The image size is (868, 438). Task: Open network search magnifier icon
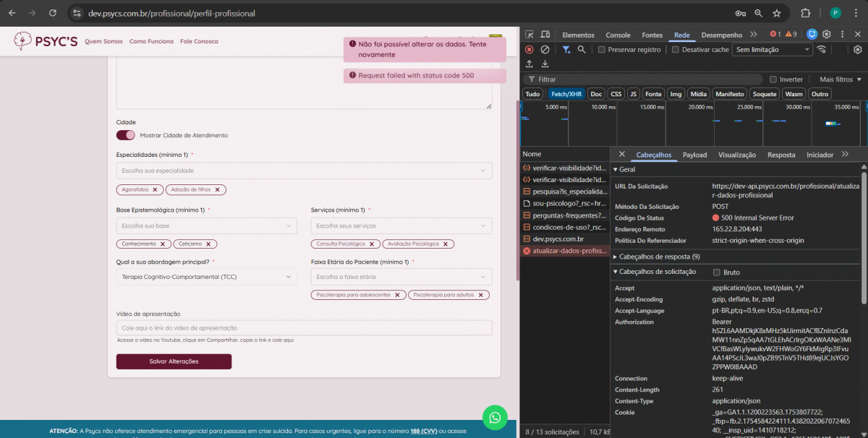582,49
